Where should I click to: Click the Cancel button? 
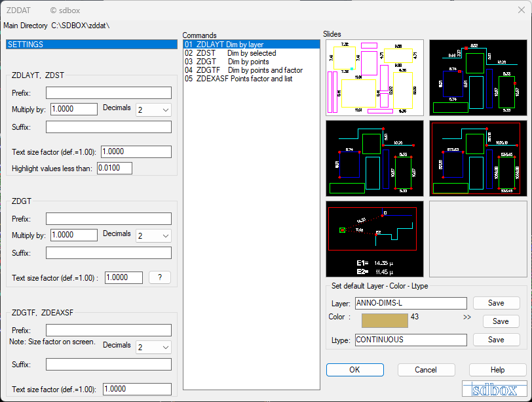pyautogui.click(x=426, y=370)
